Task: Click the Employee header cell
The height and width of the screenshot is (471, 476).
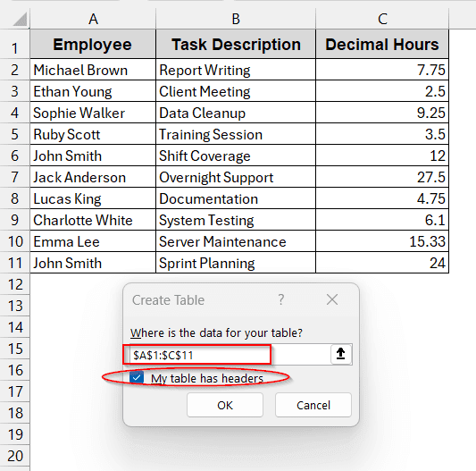Action: tap(93, 45)
